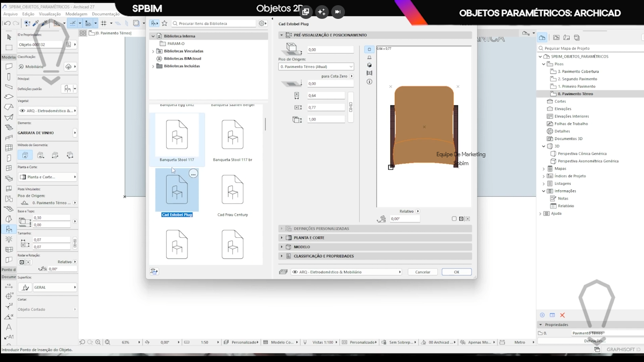
Task: Click the chain link proportions icon
Action: point(351,107)
